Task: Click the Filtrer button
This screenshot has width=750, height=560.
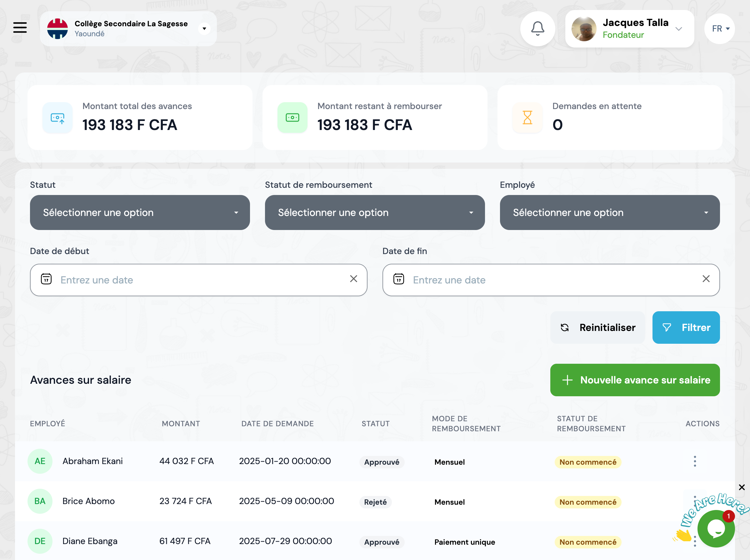Action: tap(686, 327)
